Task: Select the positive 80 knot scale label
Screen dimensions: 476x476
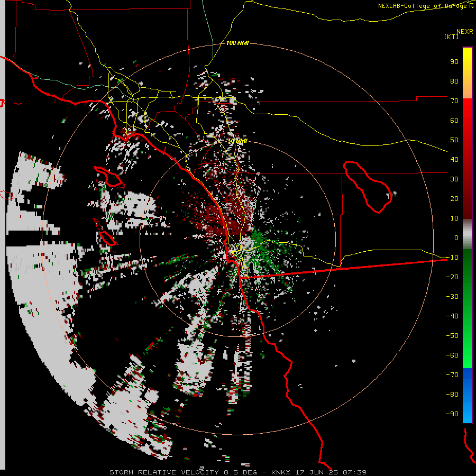Action: click(454, 81)
